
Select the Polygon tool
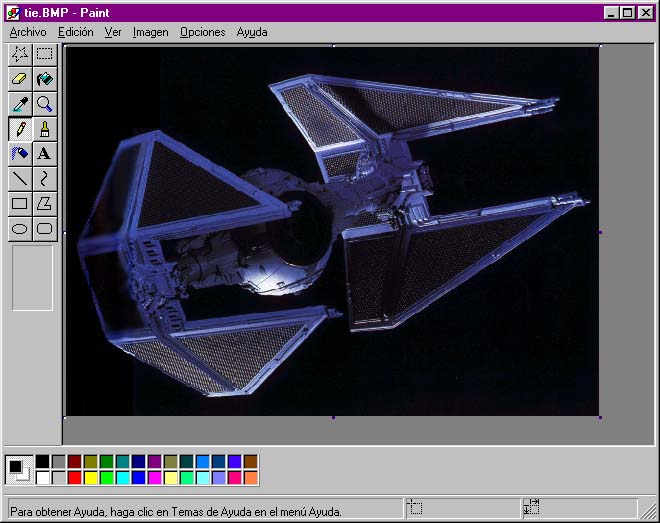(x=45, y=204)
